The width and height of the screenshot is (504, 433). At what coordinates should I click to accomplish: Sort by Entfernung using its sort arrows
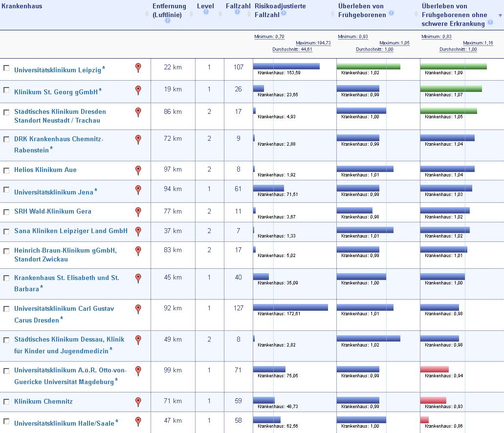pyautogui.click(x=191, y=14)
